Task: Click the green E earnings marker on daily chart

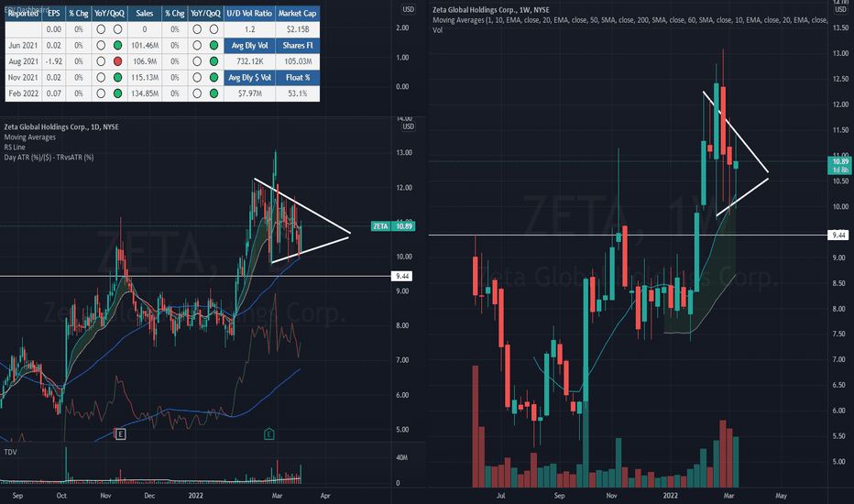Action: pos(269,434)
